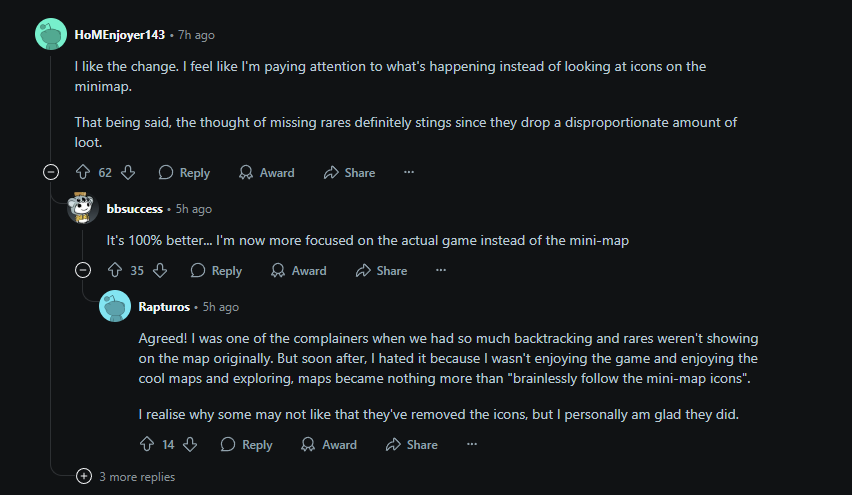Click bbsuccess's avatar image

pos(83,208)
